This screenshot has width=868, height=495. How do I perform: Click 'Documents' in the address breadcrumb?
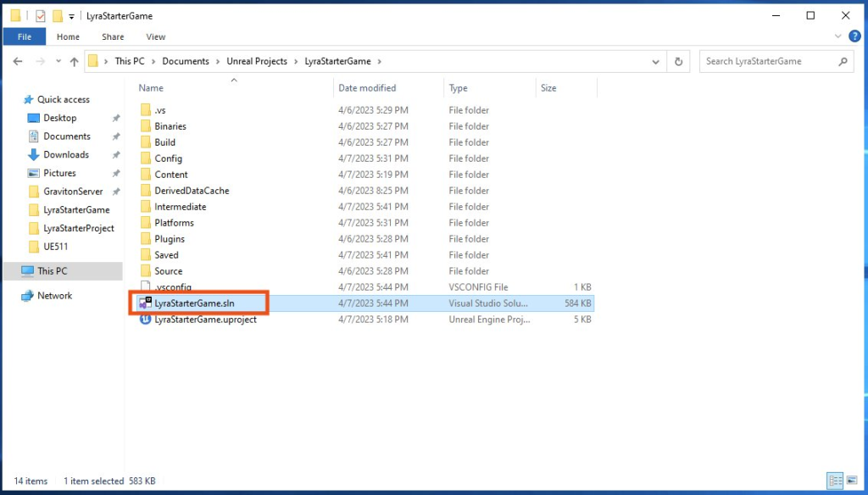pyautogui.click(x=186, y=62)
